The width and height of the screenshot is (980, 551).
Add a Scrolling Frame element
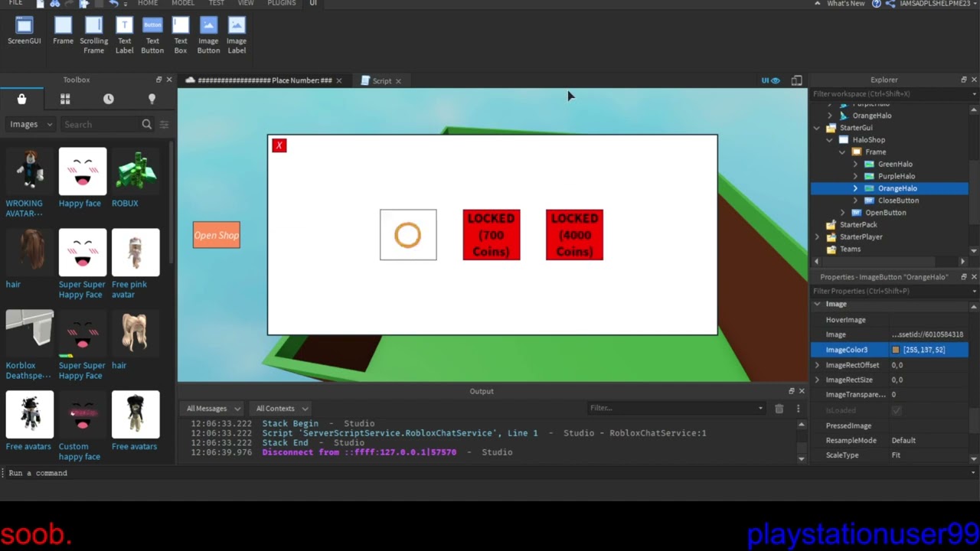[93, 35]
